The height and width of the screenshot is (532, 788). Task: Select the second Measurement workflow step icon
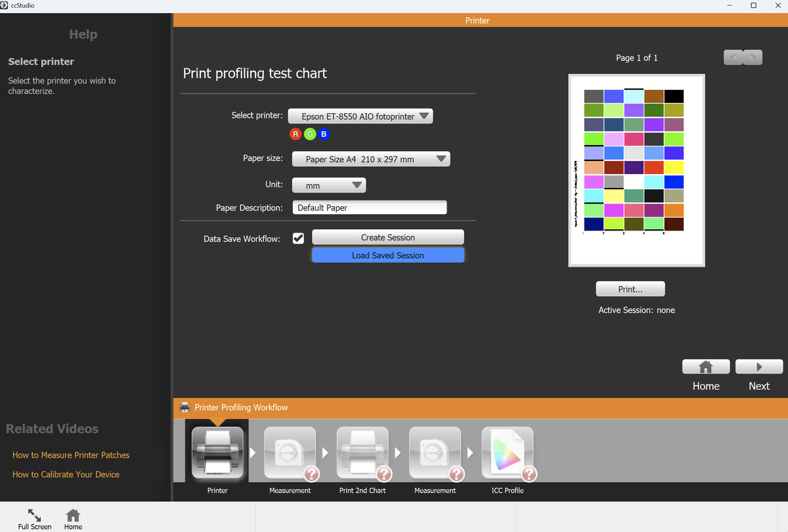coord(435,453)
